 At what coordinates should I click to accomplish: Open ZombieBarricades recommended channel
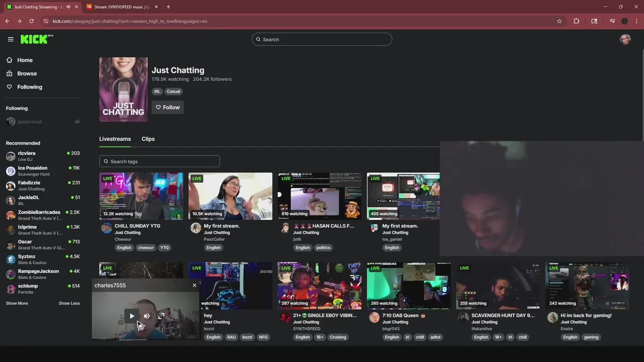point(43,215)
